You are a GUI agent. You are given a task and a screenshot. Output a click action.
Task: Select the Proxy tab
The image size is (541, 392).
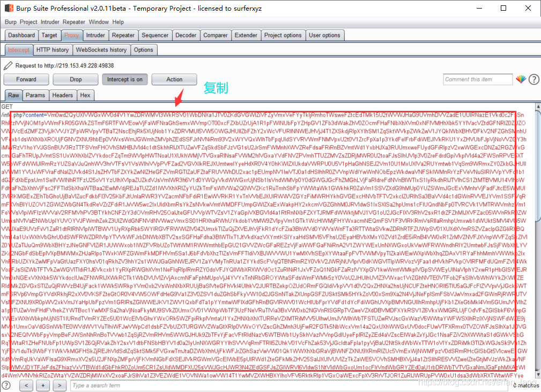pos(72,35)
